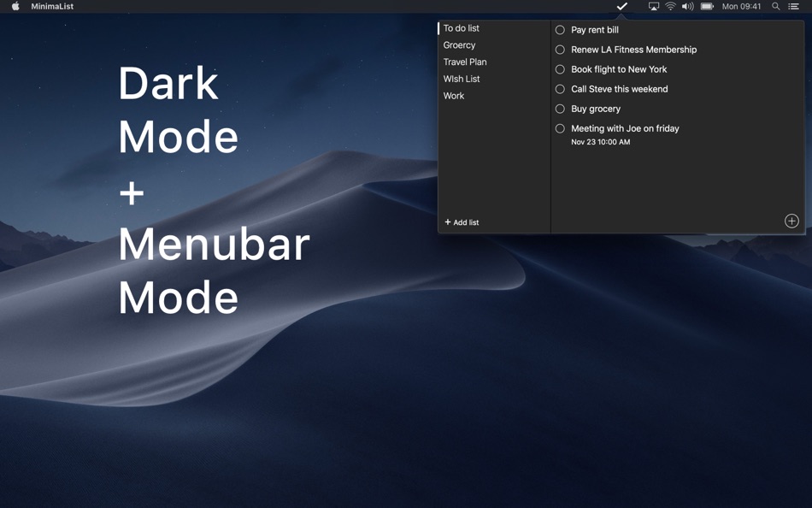Tick the 'Call Steve this weekend' circle
The image size is (812, 508).
[x=560, y=89]
